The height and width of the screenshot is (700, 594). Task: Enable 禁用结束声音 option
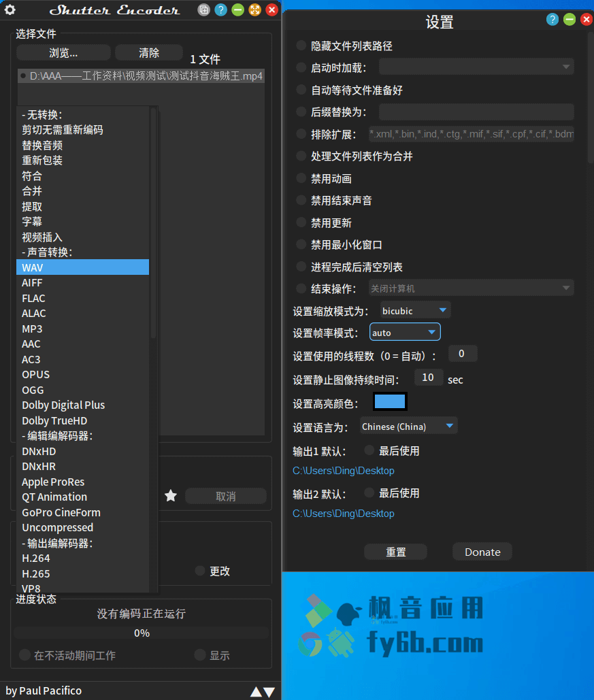(x=301, y=200)
